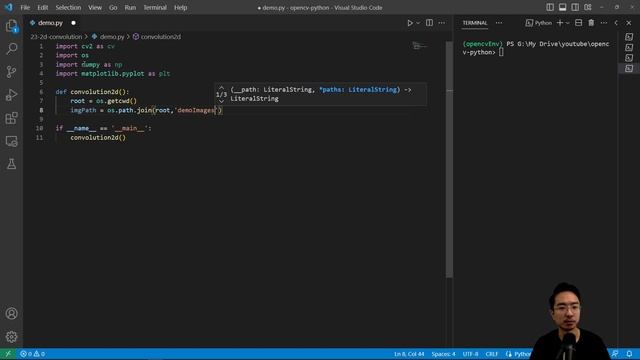Open notifications bell in status bar
The image size is (640, 360).
[x=629, y=354]
